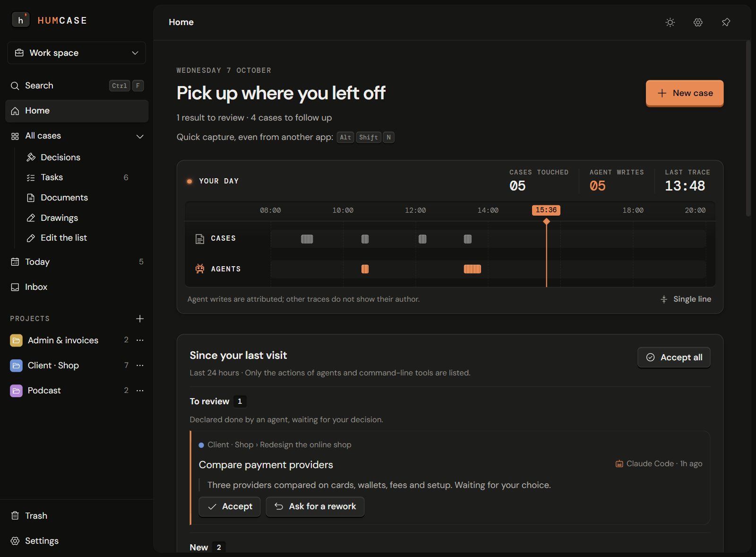Open Inbox in sidebar
Screen dimensions: 756x557
(x=77, y=287)
